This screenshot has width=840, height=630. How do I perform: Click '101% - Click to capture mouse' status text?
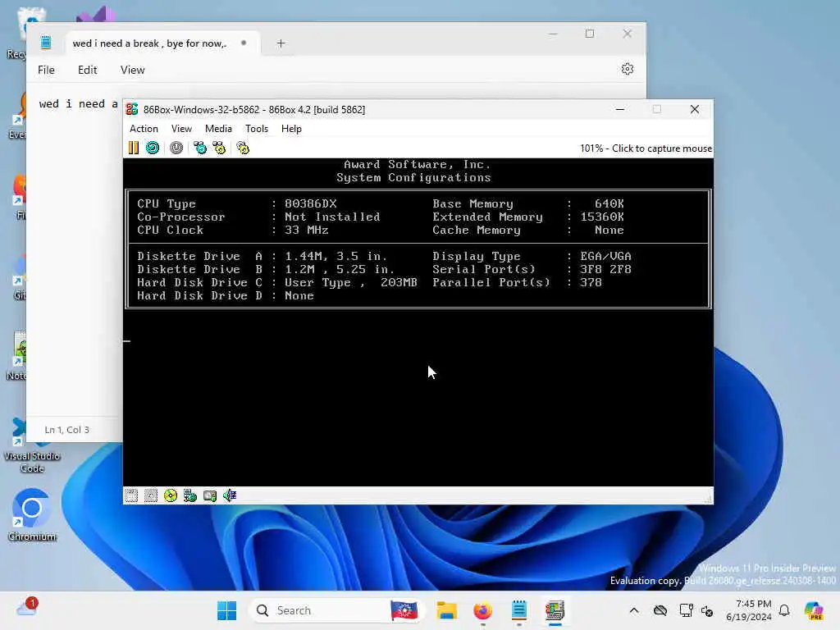pos(646,148)
